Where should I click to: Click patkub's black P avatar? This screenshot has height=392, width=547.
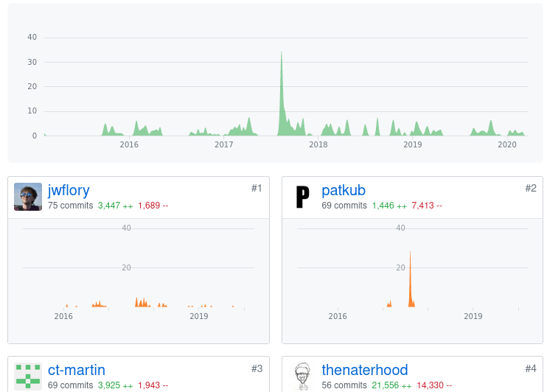(302, 197)
